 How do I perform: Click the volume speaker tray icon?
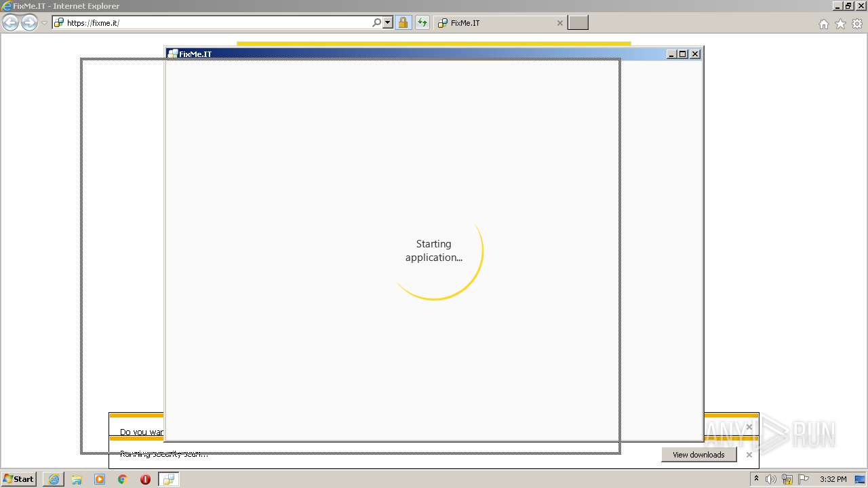(x=771, y=479)
